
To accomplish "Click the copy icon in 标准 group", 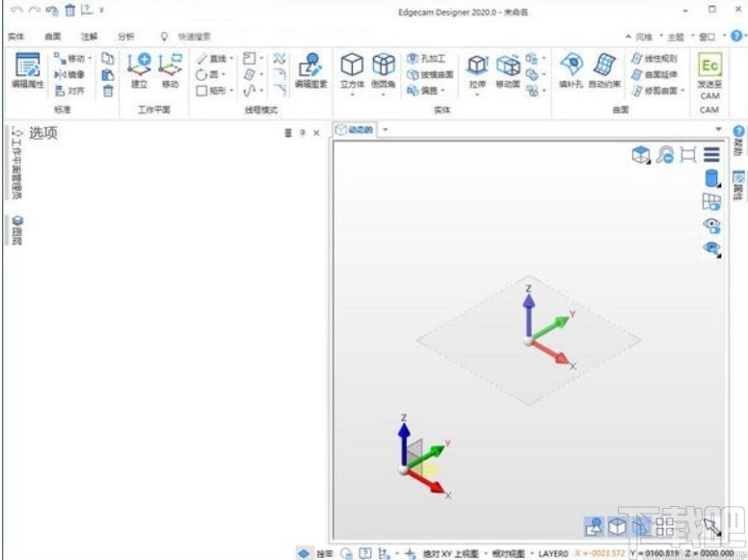I will point(108,58).
